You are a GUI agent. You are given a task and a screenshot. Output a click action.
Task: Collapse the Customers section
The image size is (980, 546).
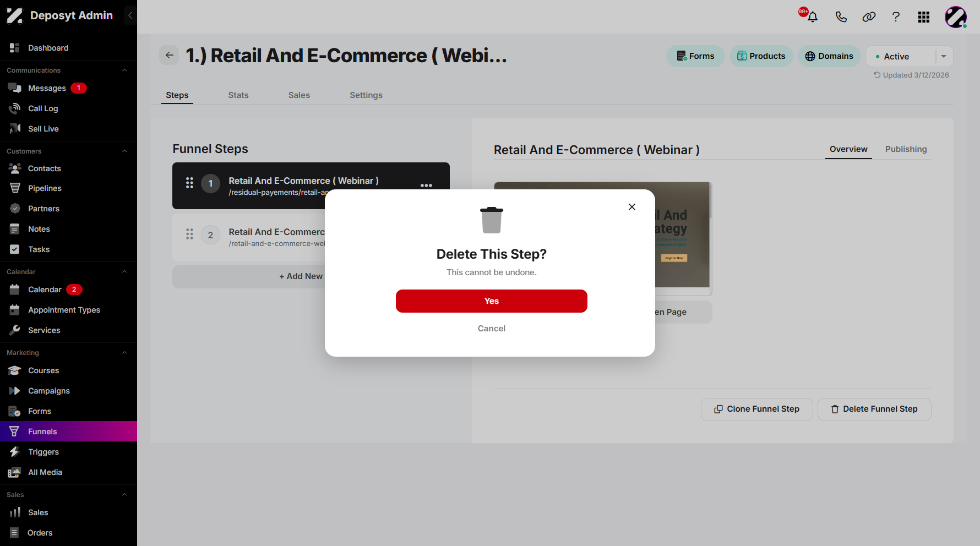coord(124,151)
